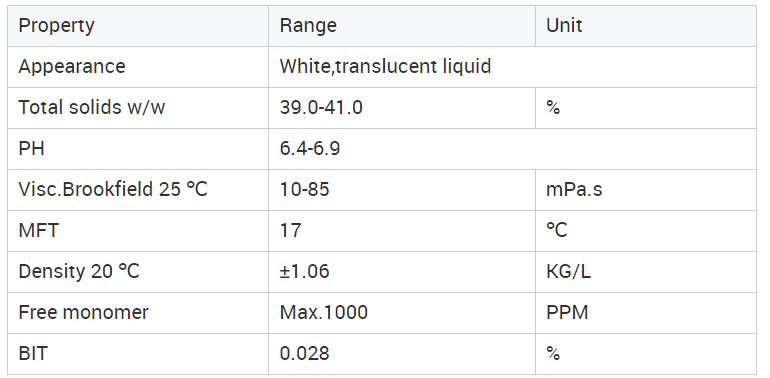Click the 10-85 viscosity value
This screenshot has width=770, height=378.
(304, 189)
